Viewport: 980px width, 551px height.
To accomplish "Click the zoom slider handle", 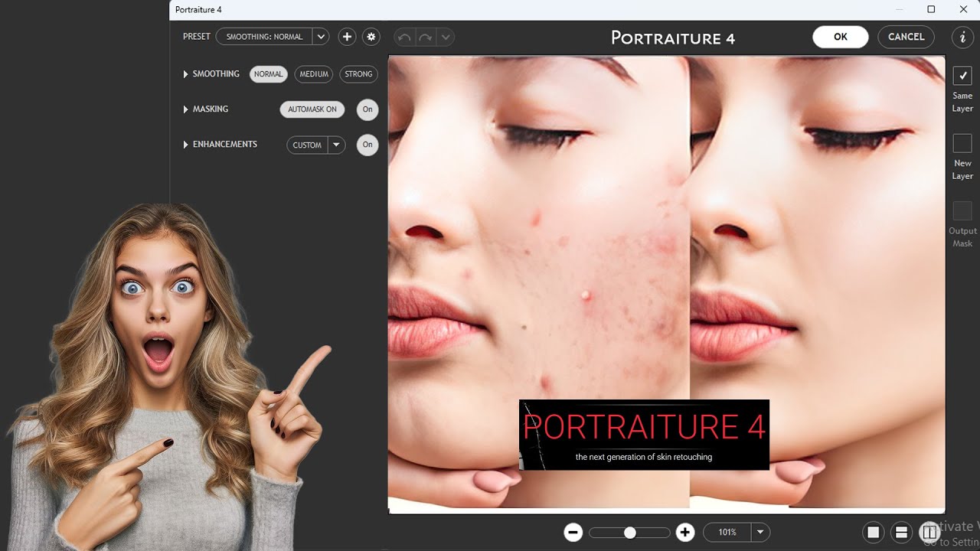I will (x=629, y=533).
